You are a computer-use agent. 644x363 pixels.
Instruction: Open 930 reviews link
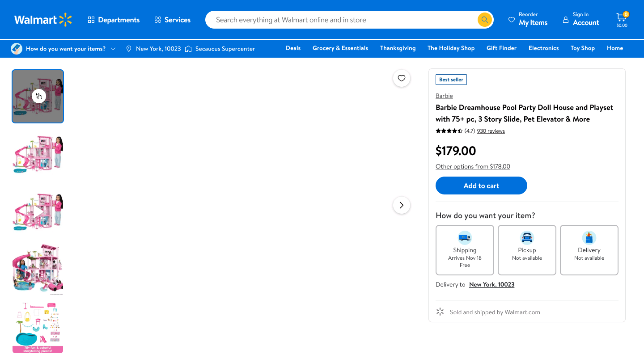tap(491, 131)
